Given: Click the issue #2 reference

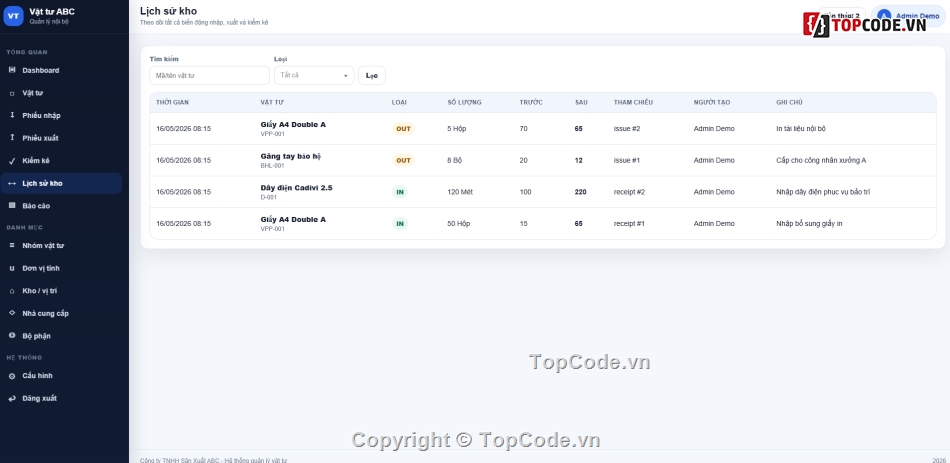Looking at the screenshot, I should click(626, 128).
